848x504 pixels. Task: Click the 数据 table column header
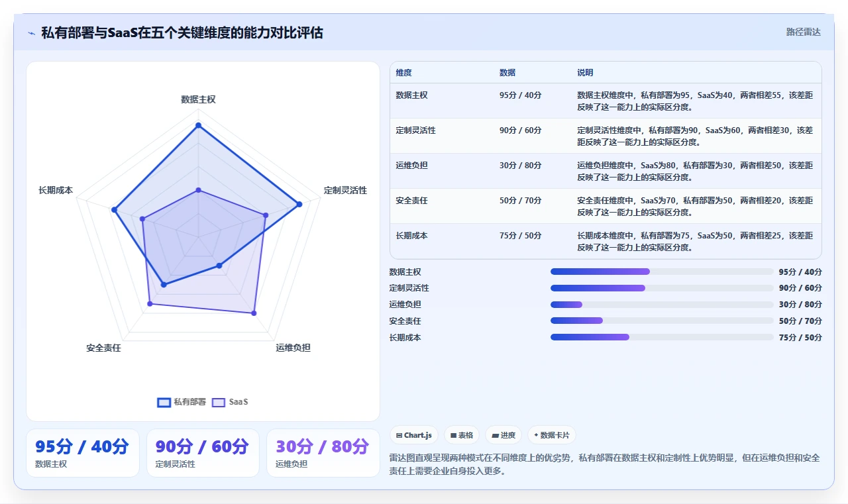pyautogui.click(x=507, y=73)
